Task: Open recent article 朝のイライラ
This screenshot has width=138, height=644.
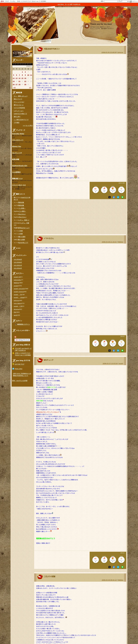Action: 18,99
